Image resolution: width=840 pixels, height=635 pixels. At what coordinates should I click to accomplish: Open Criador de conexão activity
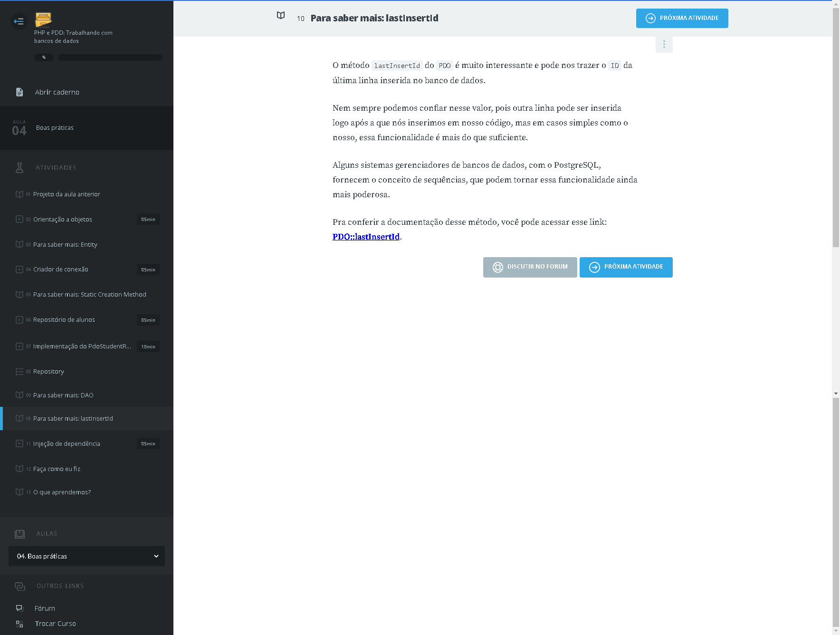click(x=61, y=269)
